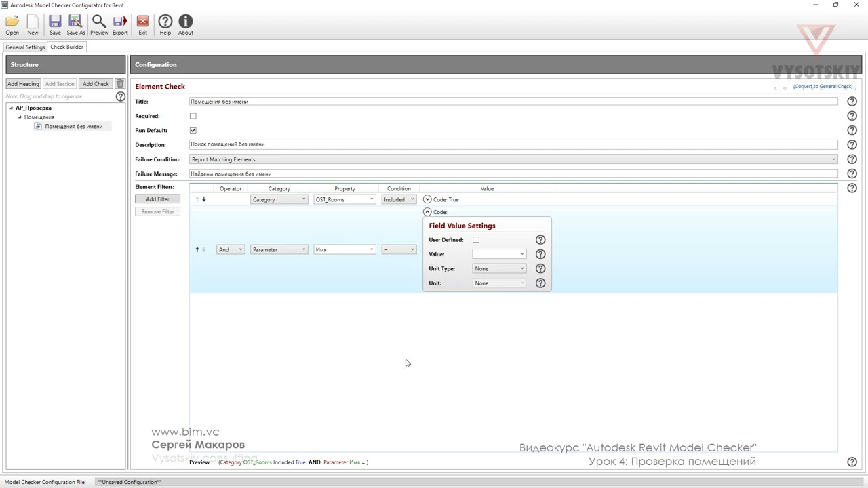Open Category dropdown in first filter row
This screenshot has width=868, height=488.
tap(279, 199)
